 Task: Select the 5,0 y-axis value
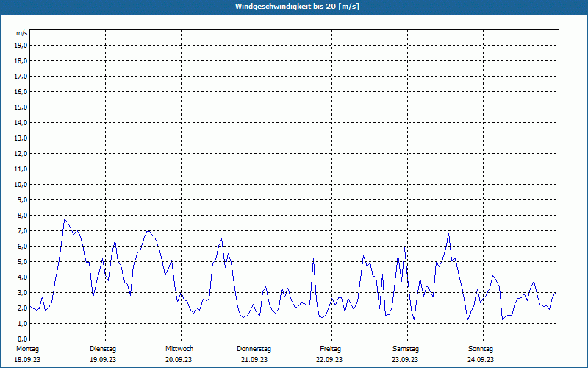coord(23,262)
